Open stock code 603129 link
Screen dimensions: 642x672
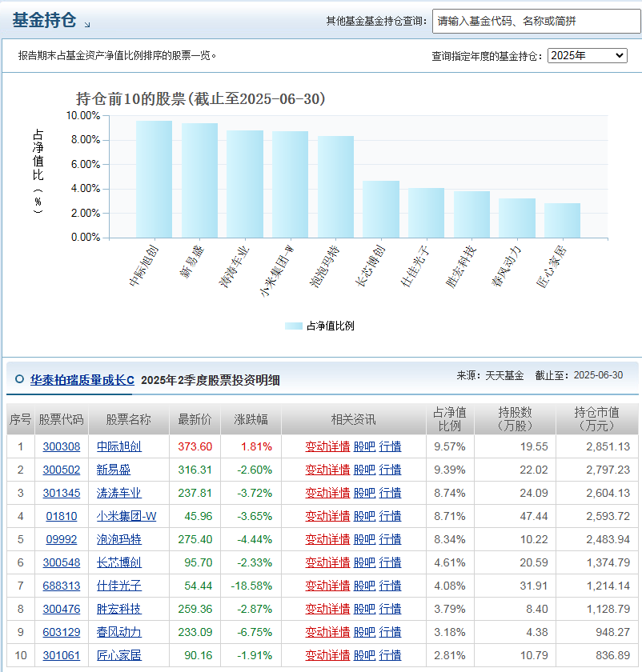[x=62, y=632]
